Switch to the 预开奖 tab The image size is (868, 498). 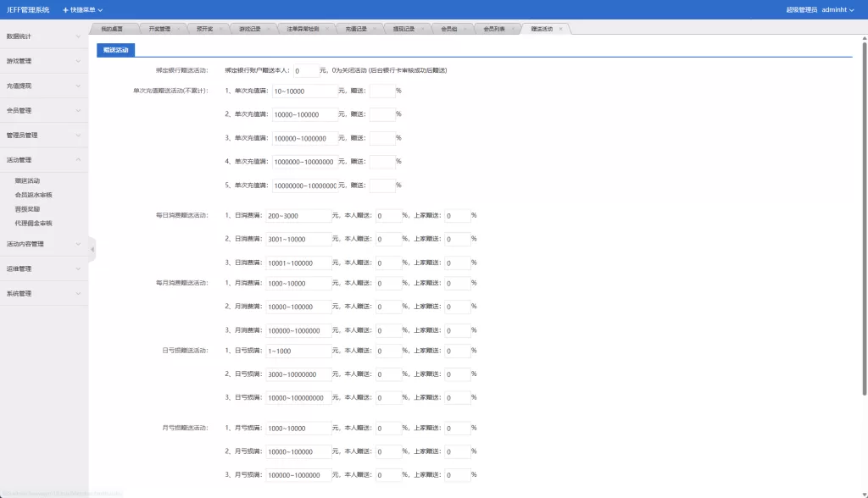pyautogui.click(x=204, y=29)
